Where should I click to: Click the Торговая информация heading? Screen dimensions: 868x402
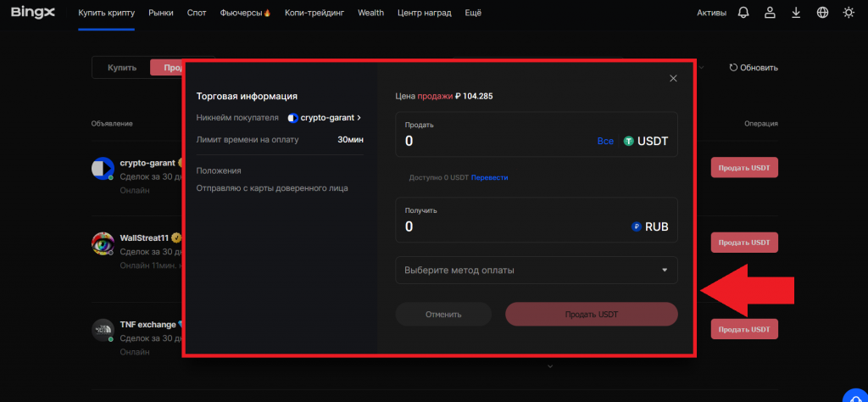pyautogui.click(x=247, y=97)
